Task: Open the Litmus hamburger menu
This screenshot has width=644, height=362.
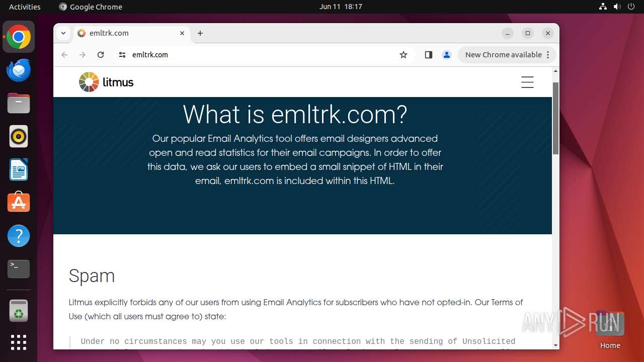Action: coord(527,82)
